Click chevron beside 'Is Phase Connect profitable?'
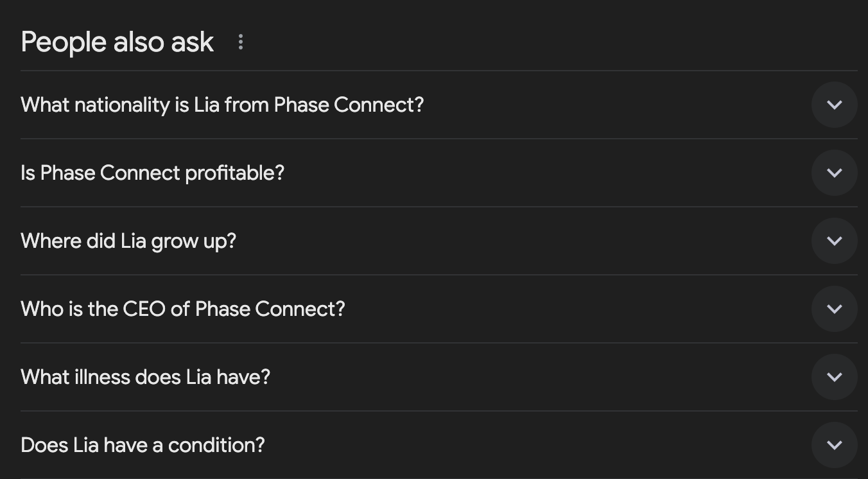 click(x=834, y=173)
